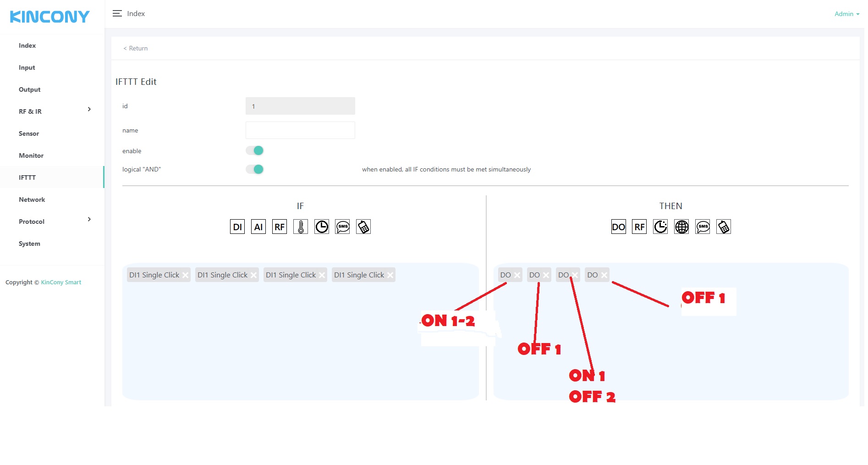Open the Admin user dropdown

tap(846, 14)
